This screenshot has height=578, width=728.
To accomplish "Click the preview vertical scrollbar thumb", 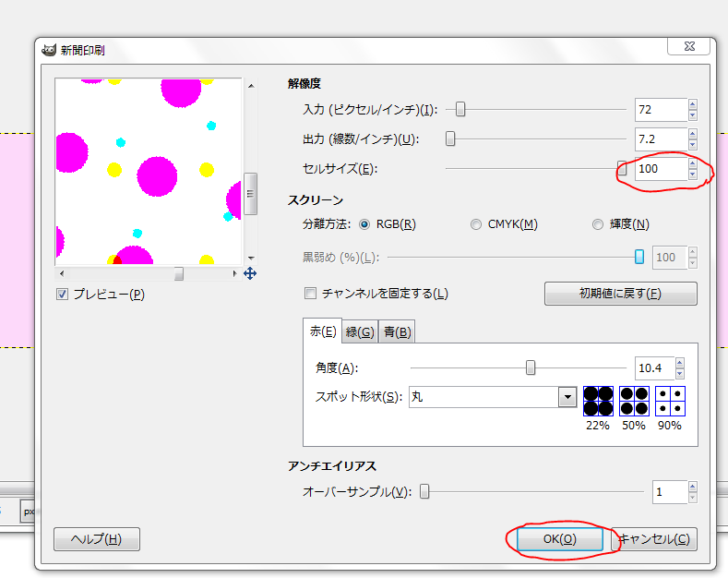I will [x=251, y=194].
